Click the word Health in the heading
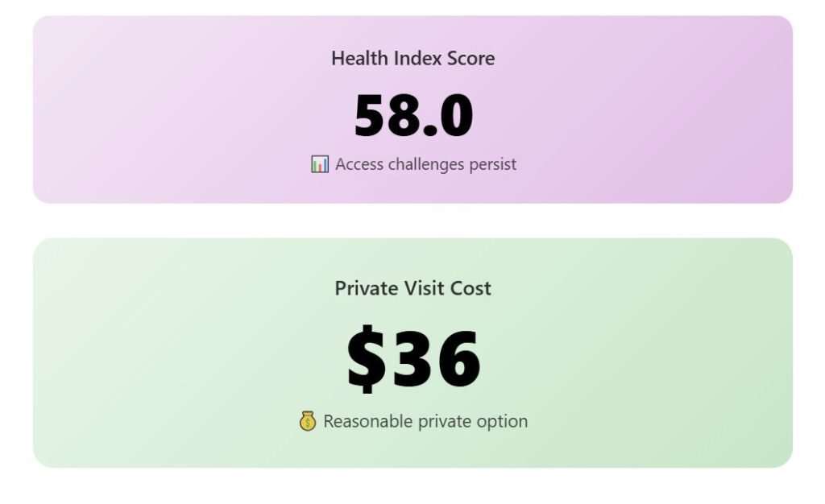Viewport: 825px width, 504px height. point(359,59)
